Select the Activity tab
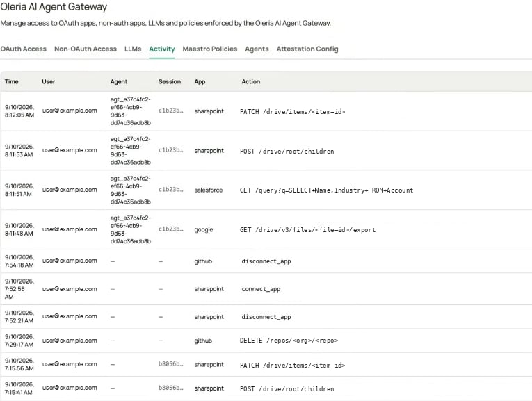This screenshot has width=532, height=401. [162, 49]
